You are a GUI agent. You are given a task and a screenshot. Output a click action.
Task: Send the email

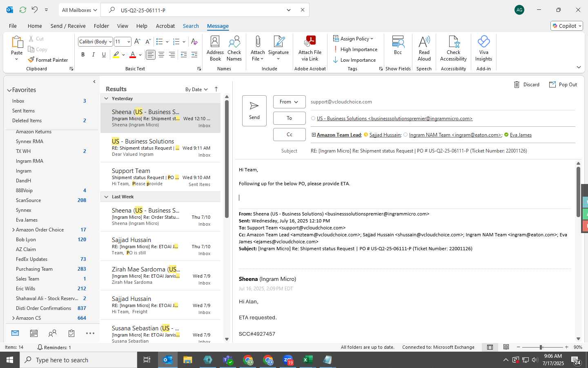click(254, 111)
